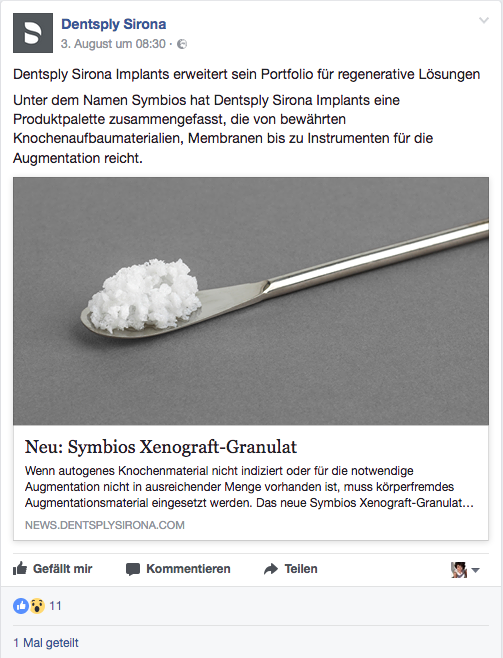Open the Dentsply Sirona page name link
Image resolution: width=503 pixels, height=658 pixels.
(x=114, y=24)
